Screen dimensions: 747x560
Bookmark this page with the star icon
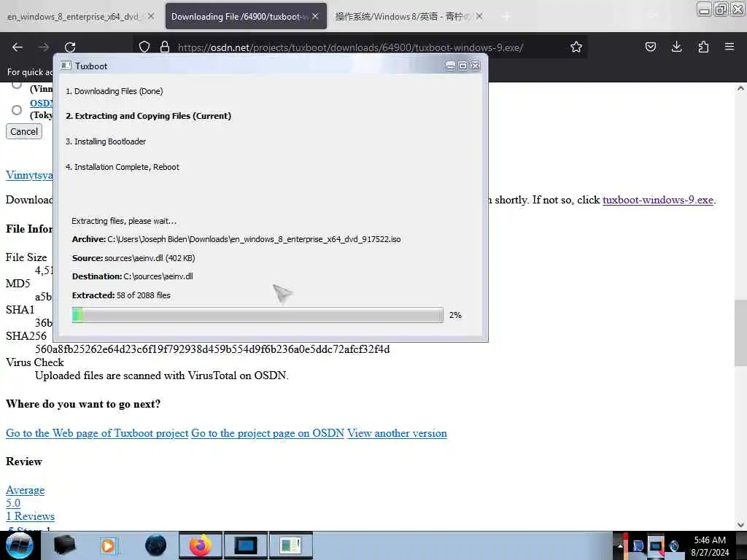576,47
